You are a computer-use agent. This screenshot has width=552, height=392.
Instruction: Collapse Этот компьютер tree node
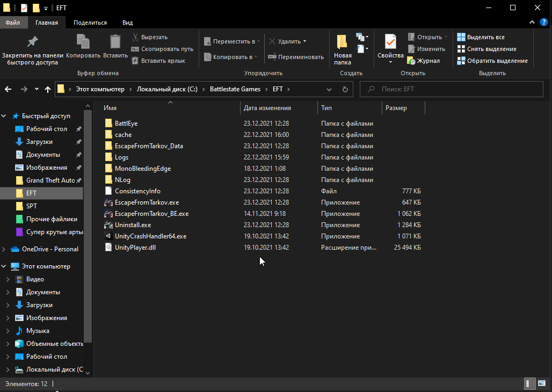click(x=4, y=266)
